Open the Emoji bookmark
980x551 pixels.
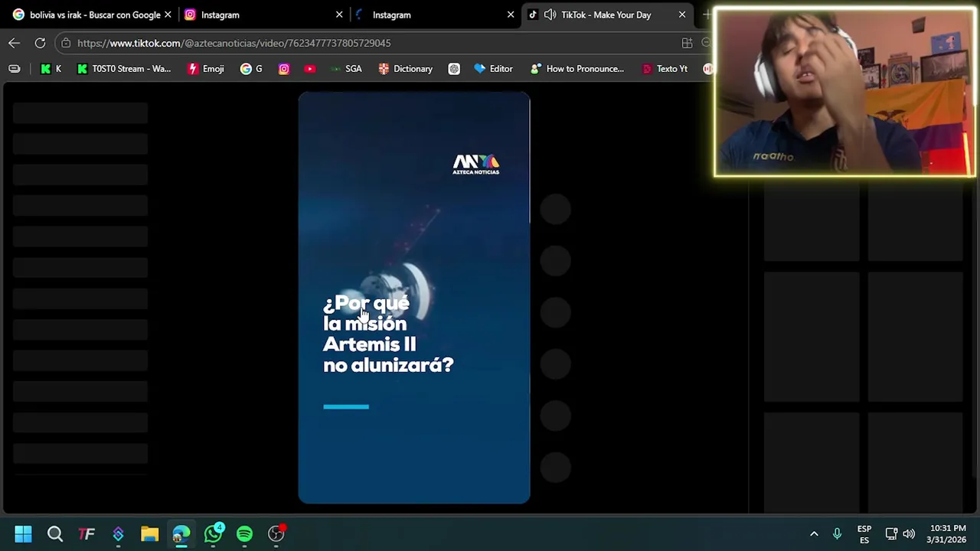206,69
